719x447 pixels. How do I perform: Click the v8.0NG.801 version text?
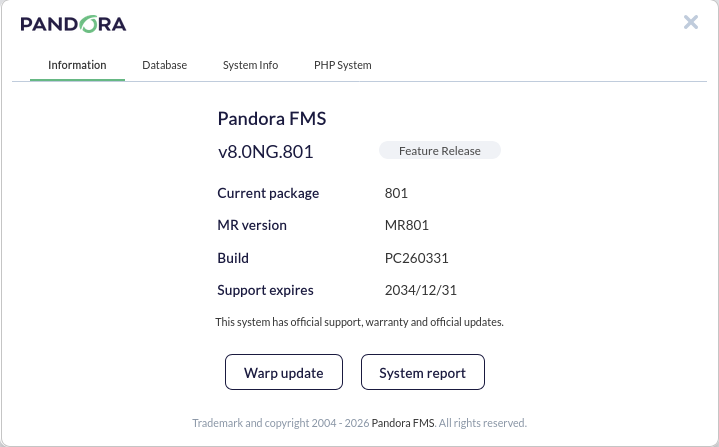265,152
